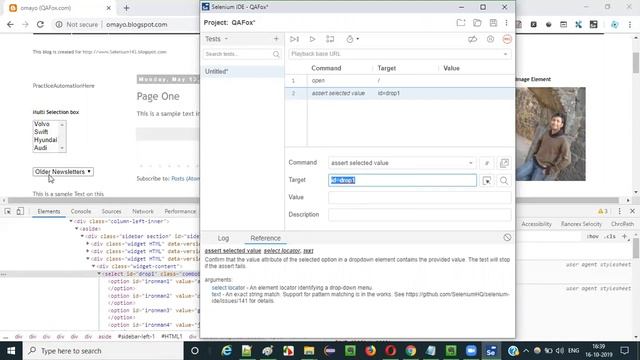Switch to the Log tab
This screenshot has height=360, width=640.
[x=223, y=238]
